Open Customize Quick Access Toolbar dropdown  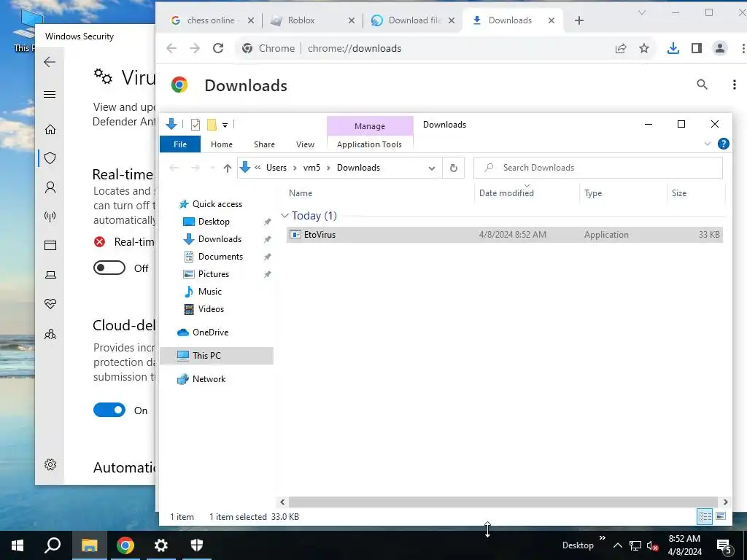[225, 125]
